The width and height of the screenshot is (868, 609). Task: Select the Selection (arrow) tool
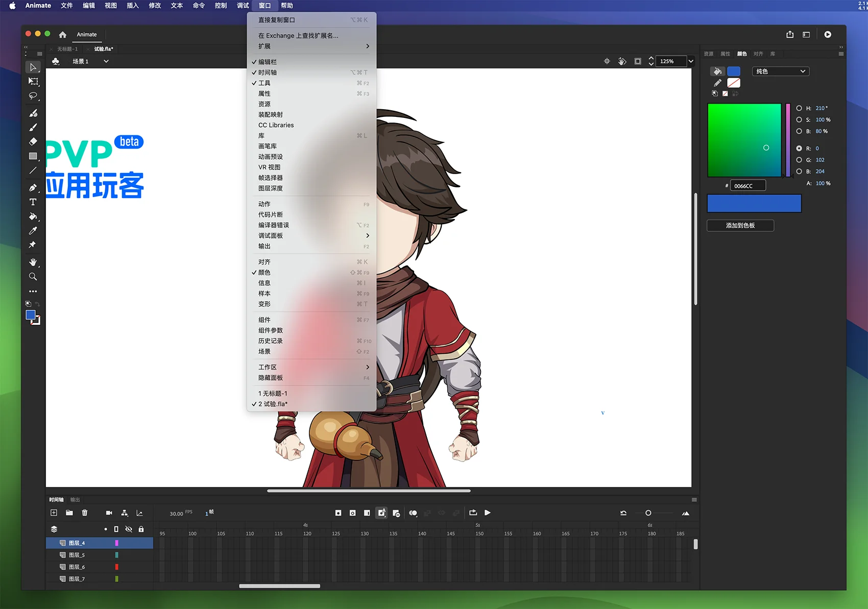pyautogui.click(x=33, y=67)
